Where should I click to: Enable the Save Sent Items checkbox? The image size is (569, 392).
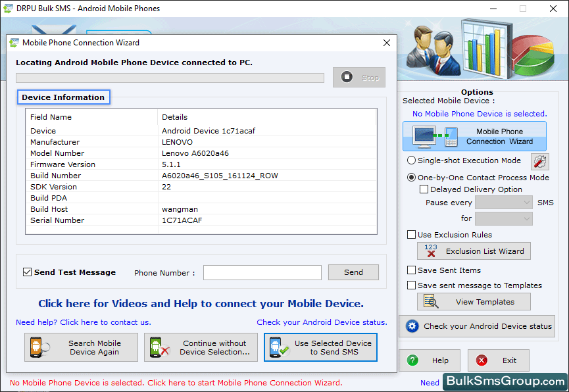click(x=411, y=270)
